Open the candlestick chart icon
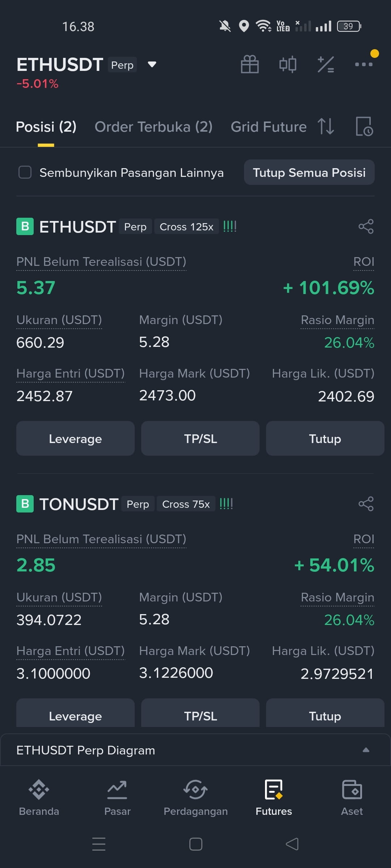The image size is (391, 868). click(x=288, y=64)
